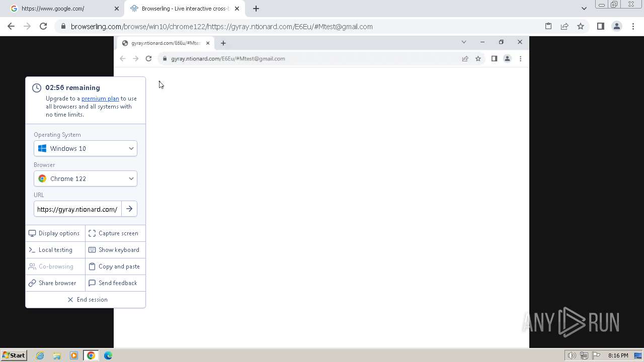
Task: Click the Browserling URL input field
Action: point(77,209)
